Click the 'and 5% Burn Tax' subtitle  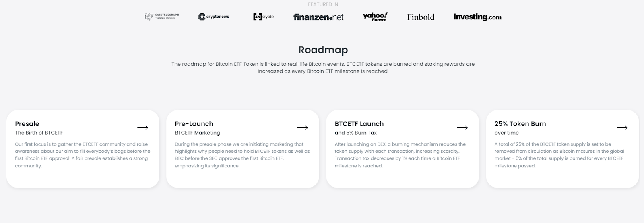point(355,133)
